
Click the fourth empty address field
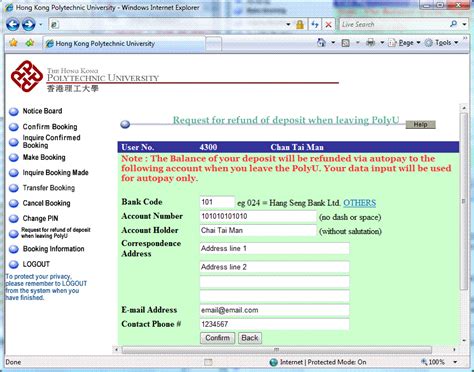(274, 296)
